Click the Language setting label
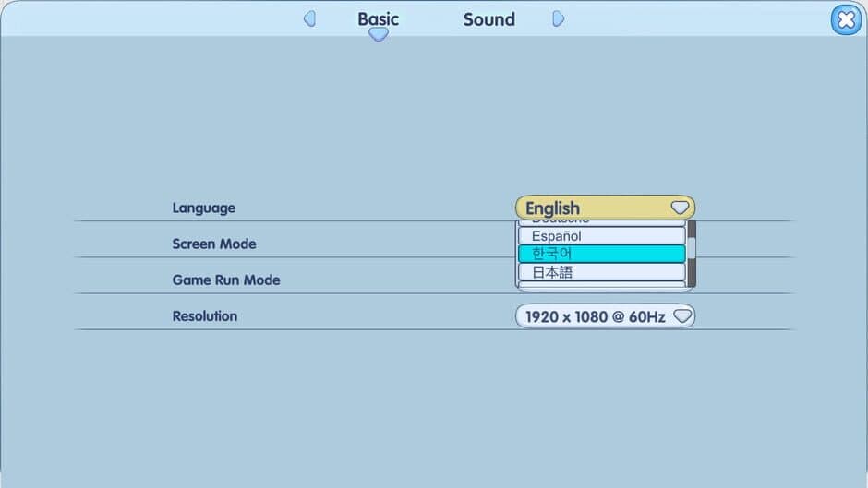 click(x=204, y=208)
